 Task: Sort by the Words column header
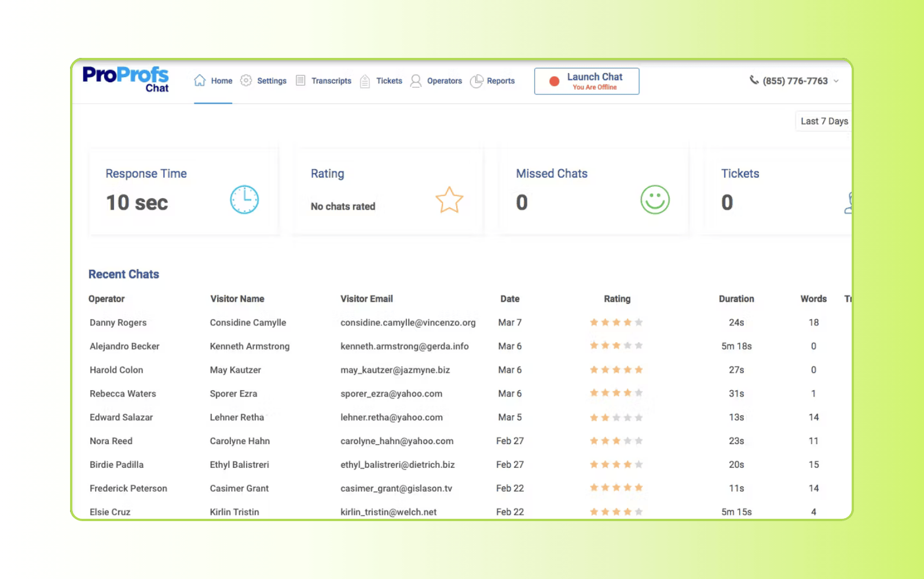pos(813,299)
